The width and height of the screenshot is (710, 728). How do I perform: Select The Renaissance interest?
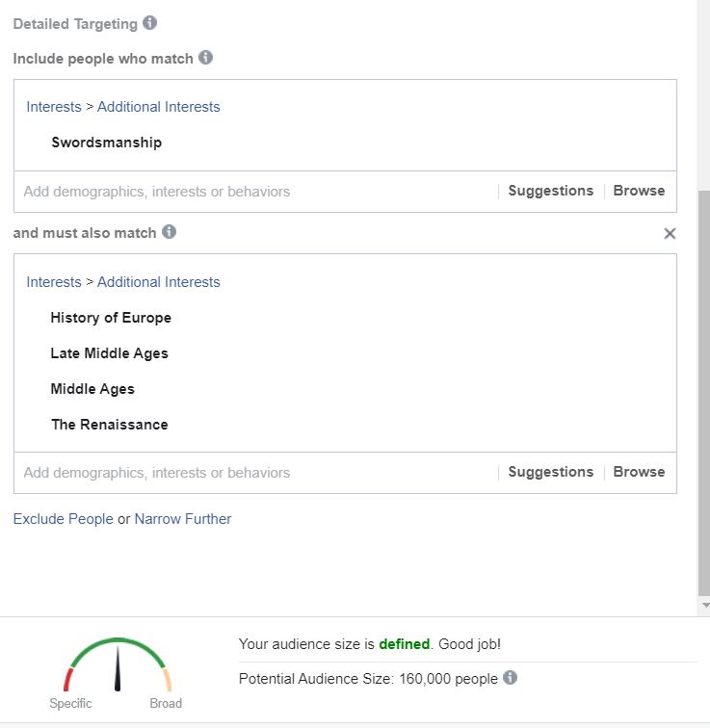(x=110, y=425)
